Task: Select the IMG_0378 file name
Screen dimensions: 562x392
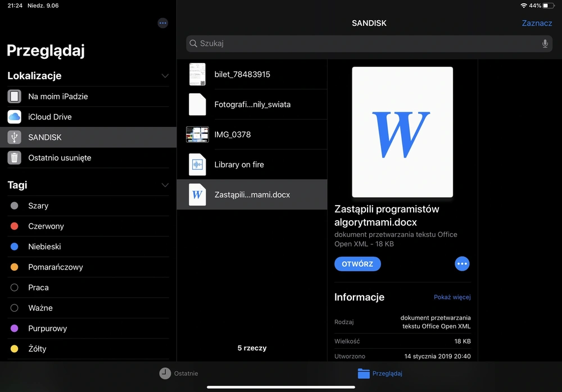Action: (x=233, y=134)
